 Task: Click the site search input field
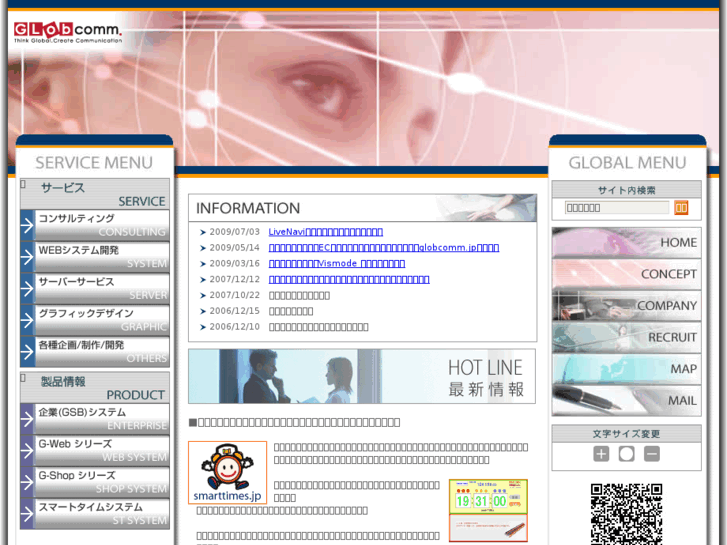(x=617, y=207)
